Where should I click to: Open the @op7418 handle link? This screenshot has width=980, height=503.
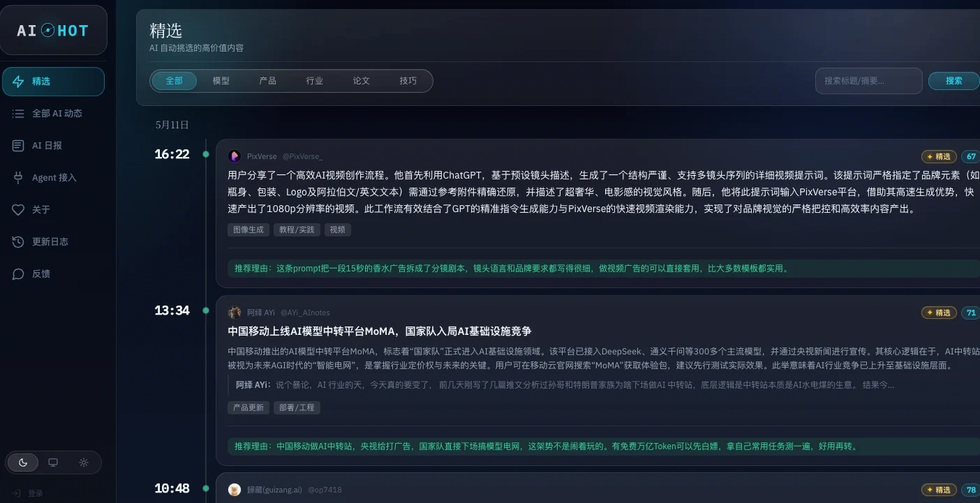[x=325, y=490]
